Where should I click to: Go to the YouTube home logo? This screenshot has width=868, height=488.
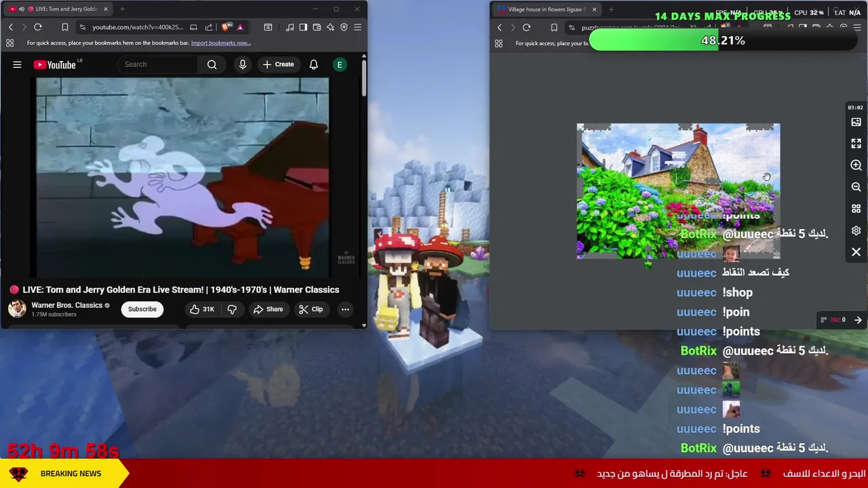click(x=57, y=64)
